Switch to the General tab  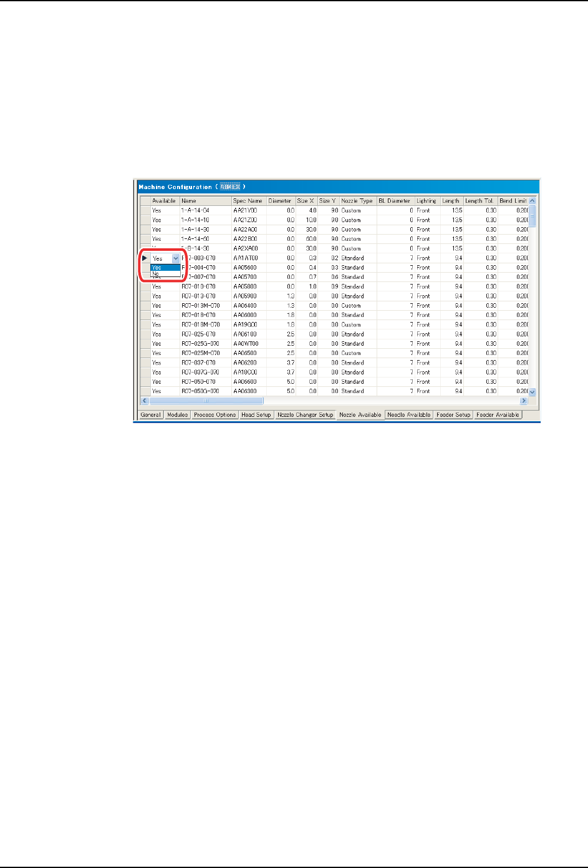tap(150, 415)
